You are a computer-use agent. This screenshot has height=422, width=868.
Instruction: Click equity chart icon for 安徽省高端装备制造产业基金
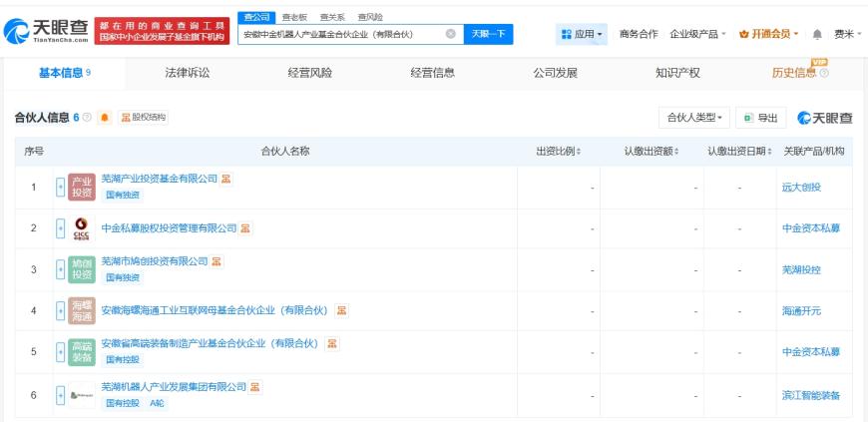[x=332, y=344]
